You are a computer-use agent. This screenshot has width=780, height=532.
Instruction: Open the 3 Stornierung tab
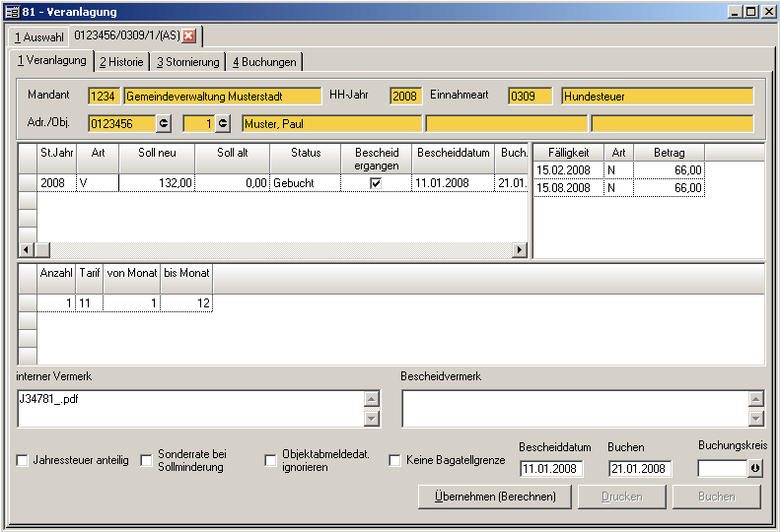pos(189,62)
